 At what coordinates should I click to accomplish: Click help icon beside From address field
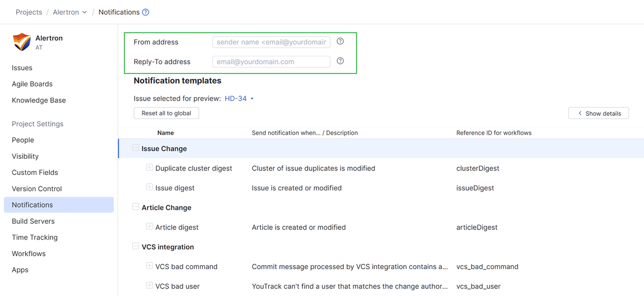pos(340,41)
